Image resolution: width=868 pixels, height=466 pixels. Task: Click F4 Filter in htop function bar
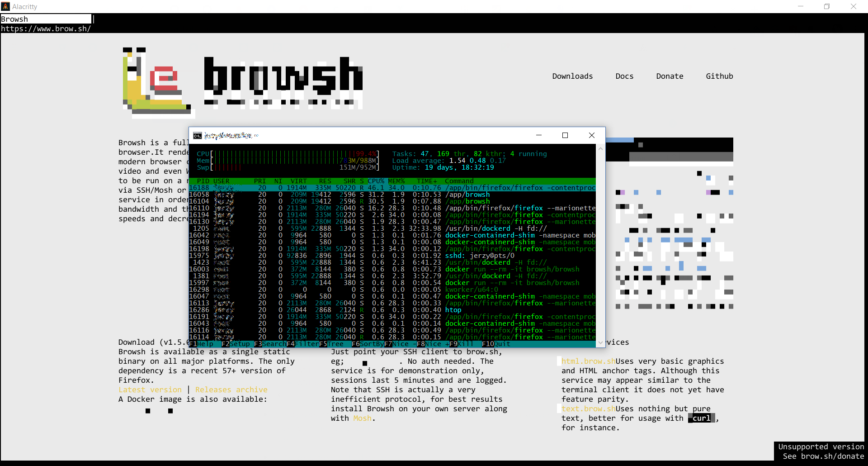coord(302,344)
